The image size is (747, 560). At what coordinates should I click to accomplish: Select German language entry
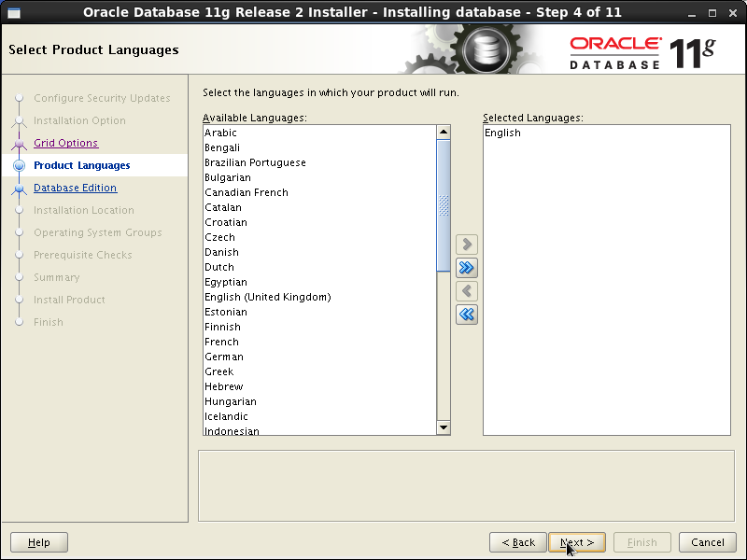tap(319, 357)
